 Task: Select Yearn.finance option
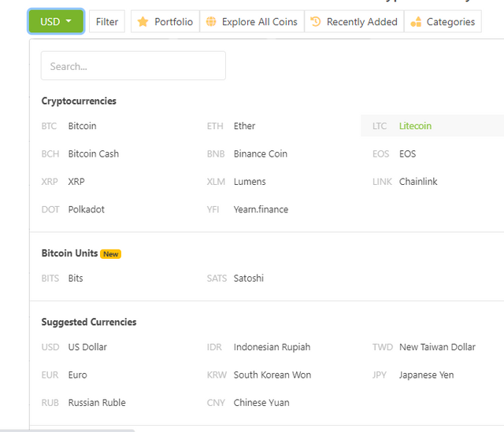tap(261, 209)
